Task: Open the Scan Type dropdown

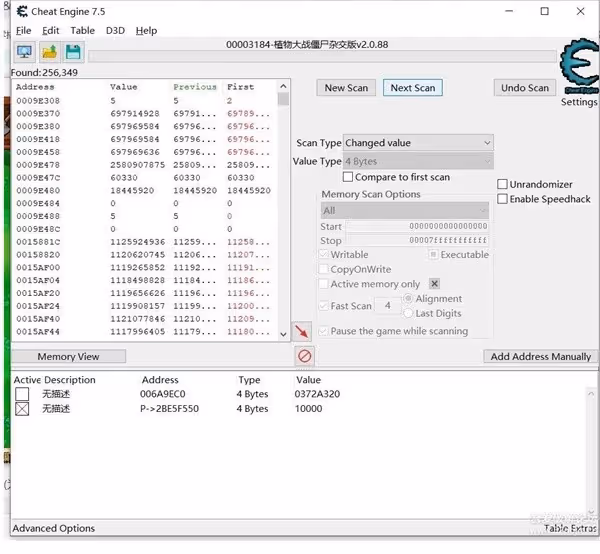Action: pyautogui.click(x=418, y=143)
